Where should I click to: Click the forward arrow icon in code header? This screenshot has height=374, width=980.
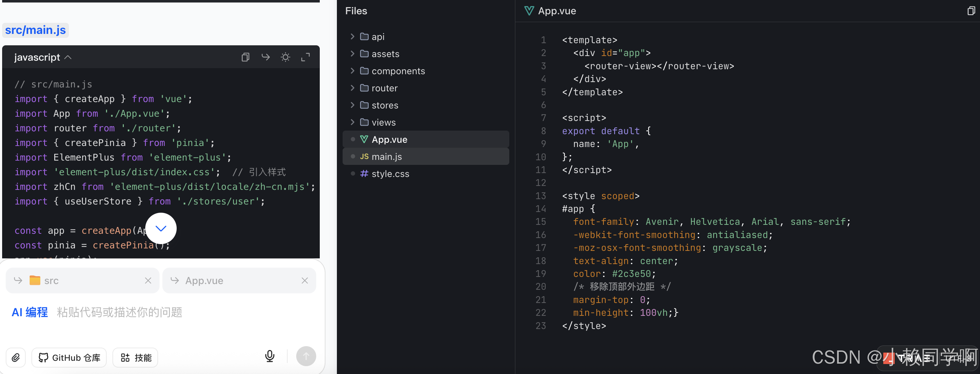tap(266, 57)
